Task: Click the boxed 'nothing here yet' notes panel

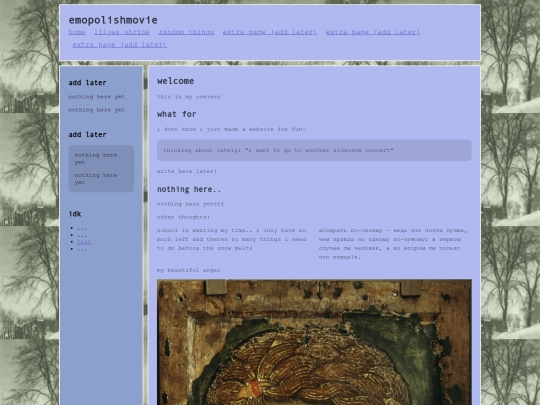Action: click(101, 168)
